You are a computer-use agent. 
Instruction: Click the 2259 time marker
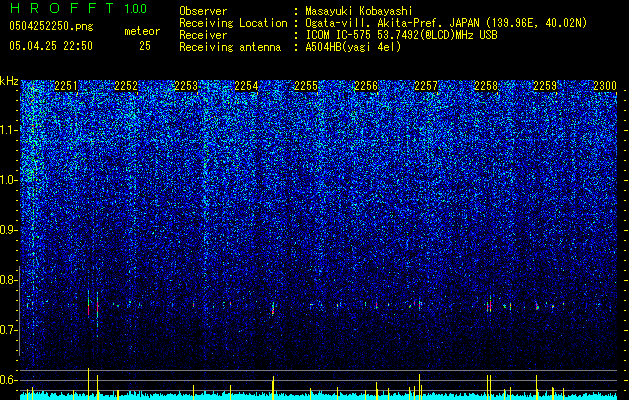click(545, 85)
